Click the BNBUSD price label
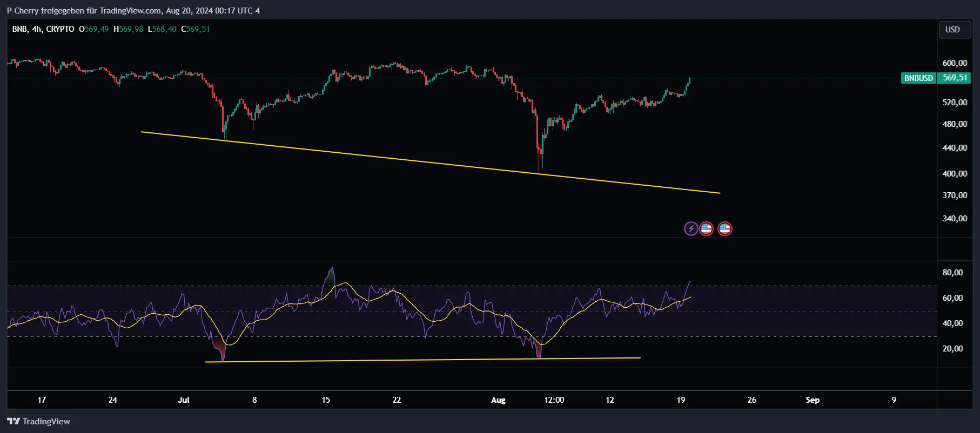The width and height of the screenshot is (980, 433). point(918,78)
